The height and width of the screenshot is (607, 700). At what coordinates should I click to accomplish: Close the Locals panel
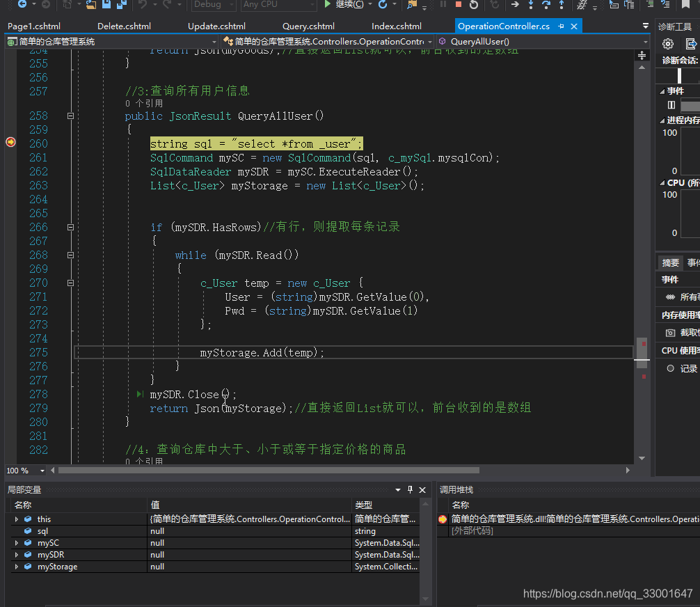[x=422, y=490]
